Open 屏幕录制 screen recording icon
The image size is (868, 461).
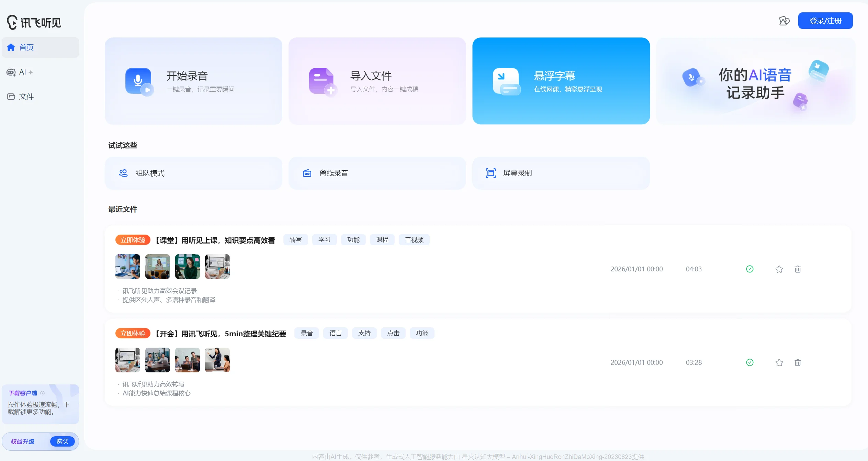point(491,173)
